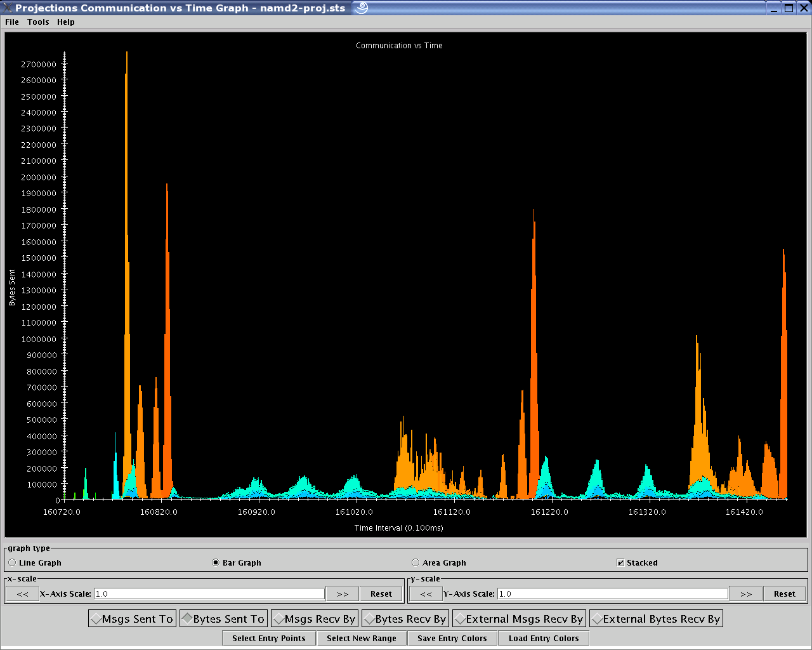Click Select New Range button
The height and width of the screenshot is (650, 812).
click(362, 639)
